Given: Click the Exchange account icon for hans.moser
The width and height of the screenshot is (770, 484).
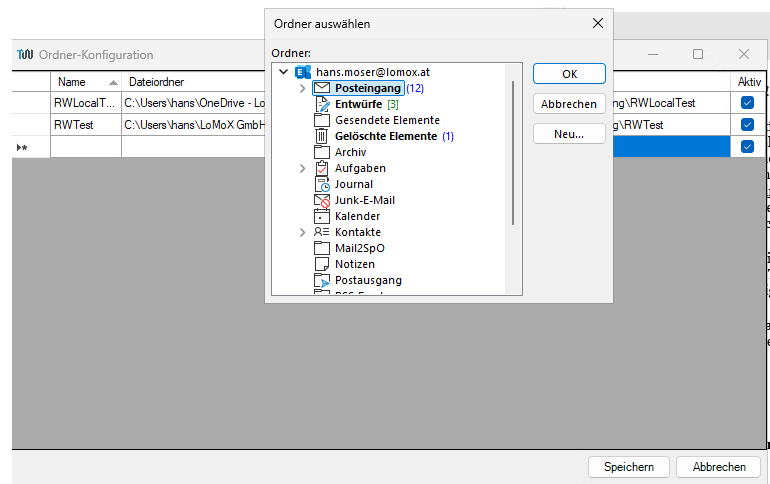Looking at the screenshot, I should (x=302, y=72).
